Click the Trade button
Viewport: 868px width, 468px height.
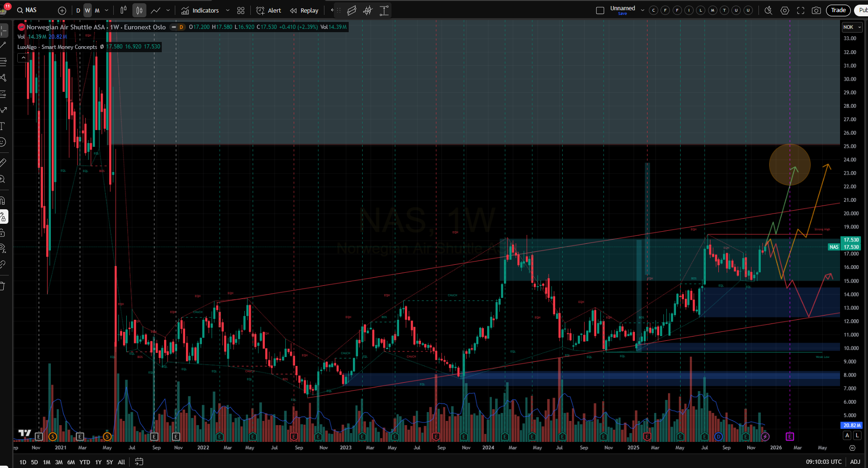click(838, 10)
